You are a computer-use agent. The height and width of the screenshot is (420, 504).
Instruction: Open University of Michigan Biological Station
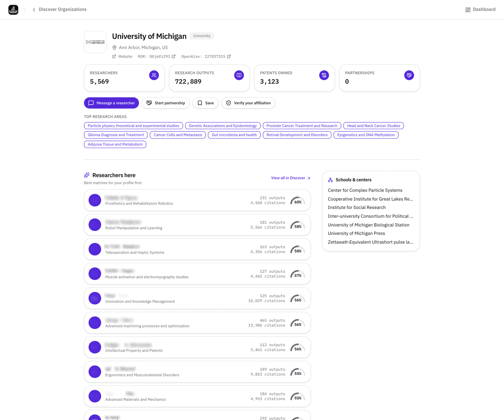pos(369,225)
